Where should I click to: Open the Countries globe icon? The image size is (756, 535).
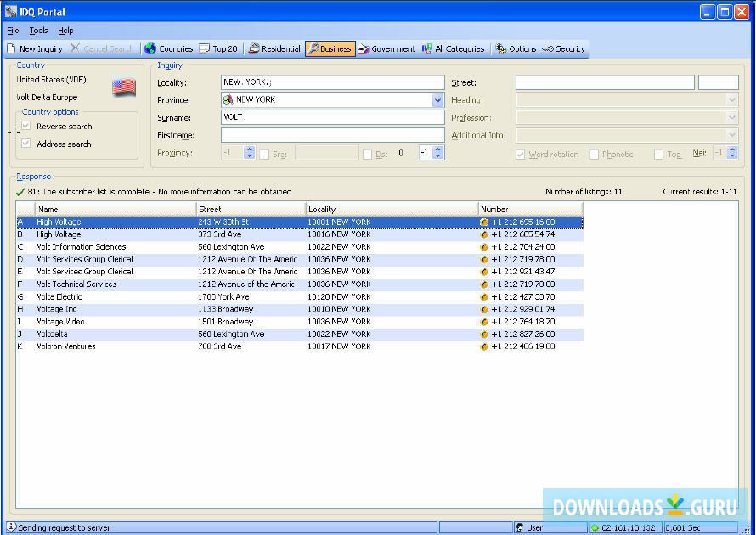[x=150, y=49]
